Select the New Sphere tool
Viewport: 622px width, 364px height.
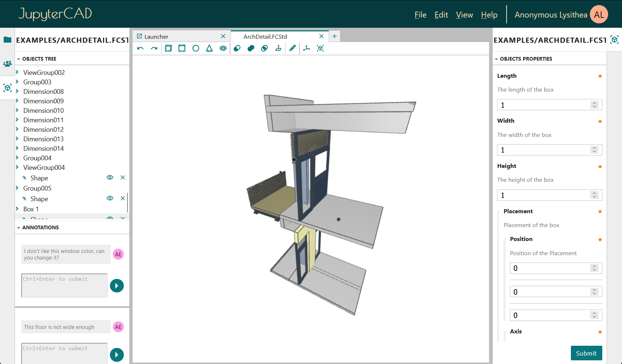point(196,48)
